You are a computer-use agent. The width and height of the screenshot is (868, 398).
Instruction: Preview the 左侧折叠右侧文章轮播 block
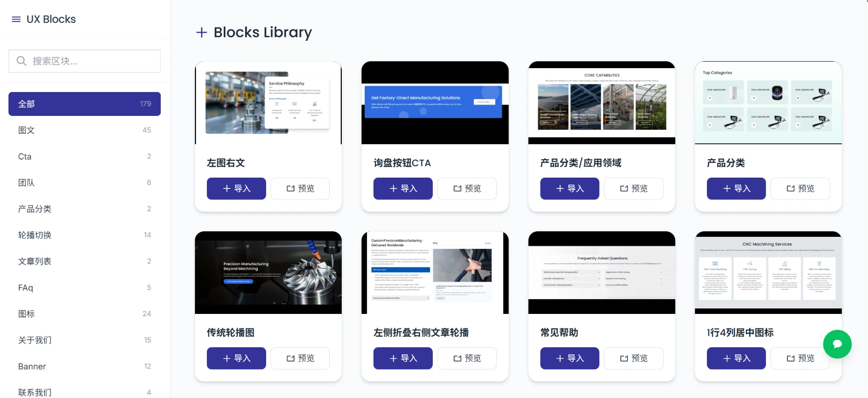tap(467, 358)
